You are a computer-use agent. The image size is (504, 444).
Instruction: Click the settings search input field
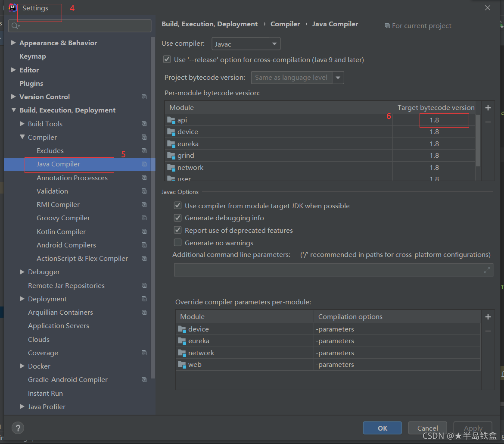point(80,26)
